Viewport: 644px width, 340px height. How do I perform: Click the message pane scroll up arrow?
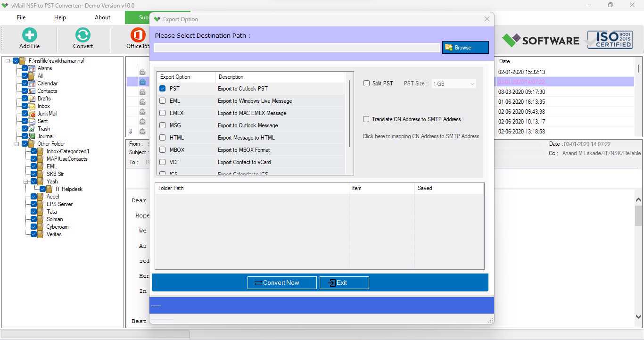pyautogui.click(x=639, y=200)
